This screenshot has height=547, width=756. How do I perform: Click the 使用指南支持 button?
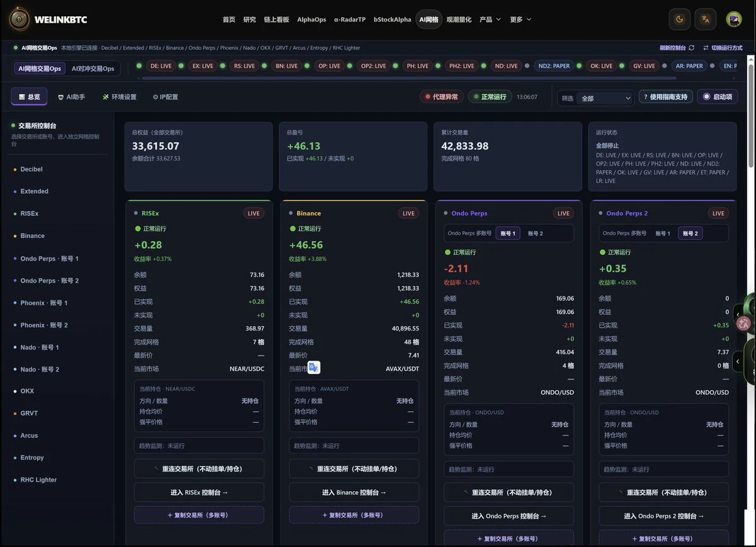[666, 97]
